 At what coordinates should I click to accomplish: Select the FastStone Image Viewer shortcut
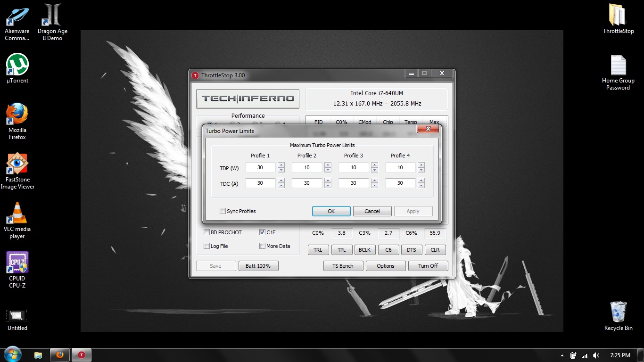click(x=17, y=171)
